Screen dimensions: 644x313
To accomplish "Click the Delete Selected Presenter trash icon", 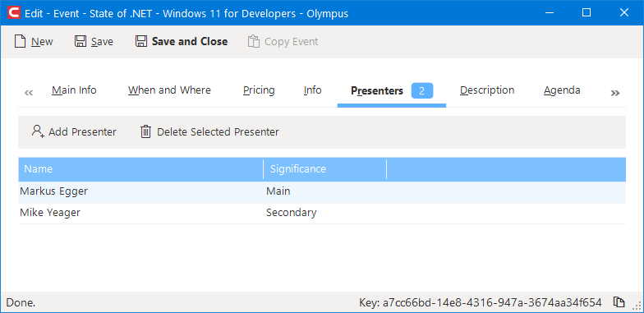I will click(146, 131).
